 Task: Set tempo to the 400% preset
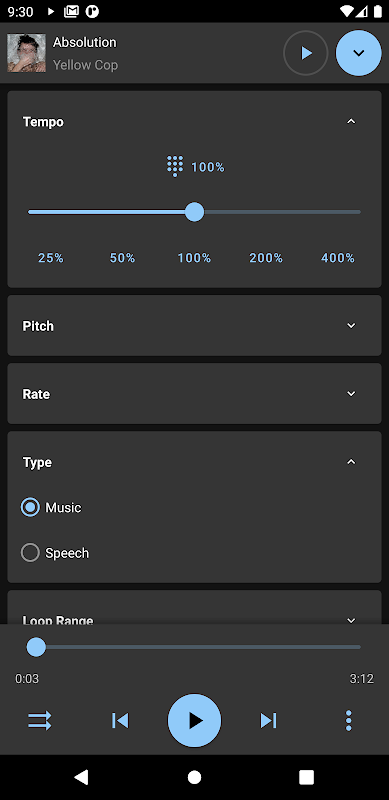(x=338, y=258)
